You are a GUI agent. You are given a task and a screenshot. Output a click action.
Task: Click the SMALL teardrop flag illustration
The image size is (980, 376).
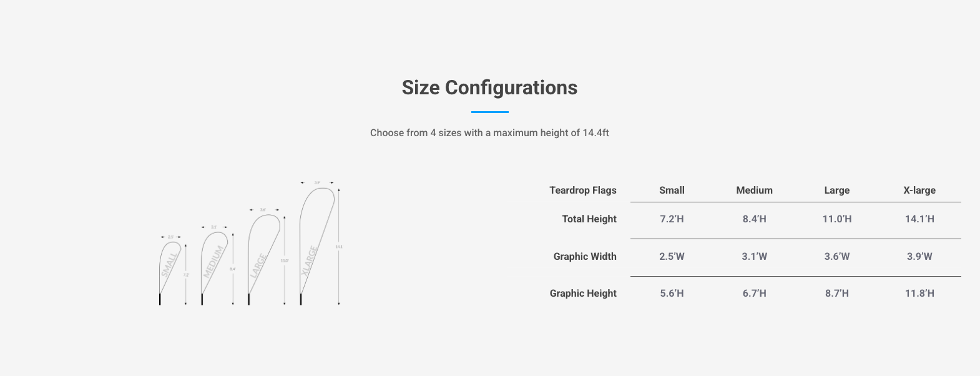coord(169,265)
